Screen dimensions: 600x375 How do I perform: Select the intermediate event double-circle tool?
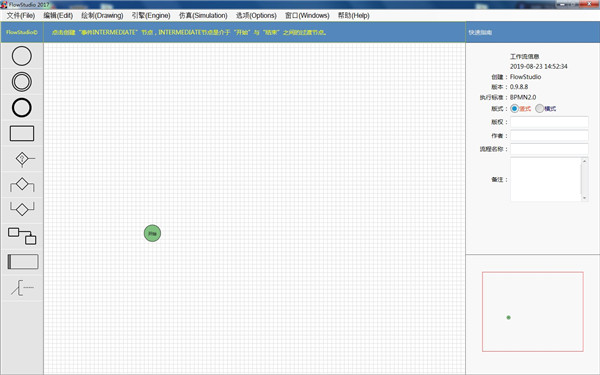point(22,82)
